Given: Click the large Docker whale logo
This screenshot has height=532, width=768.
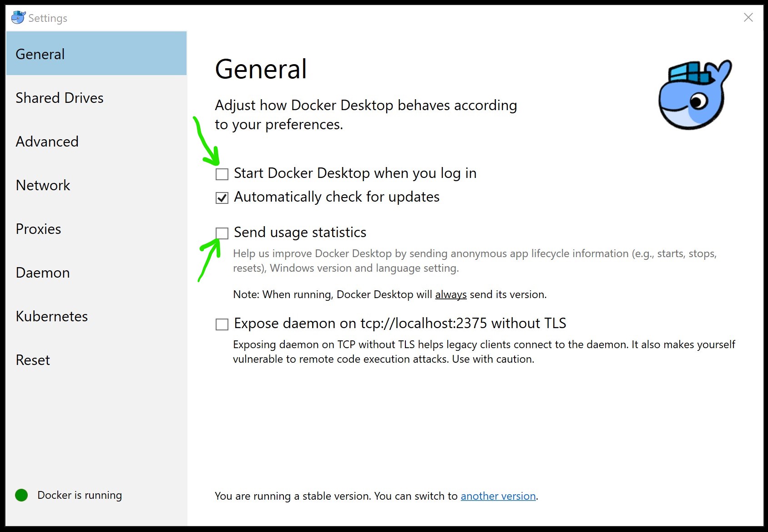Looking at the screenshot, I should pos(695,95).
